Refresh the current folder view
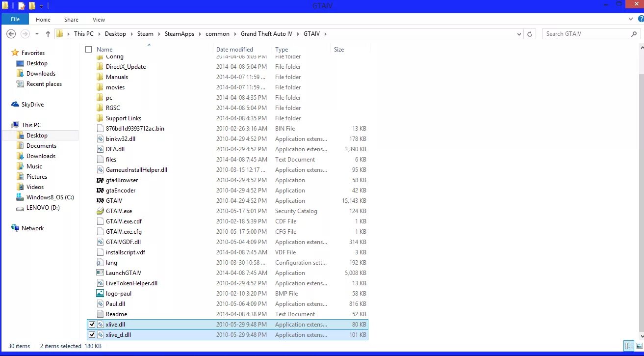This screenshot has width=644, height=356. tap(530, 34)
